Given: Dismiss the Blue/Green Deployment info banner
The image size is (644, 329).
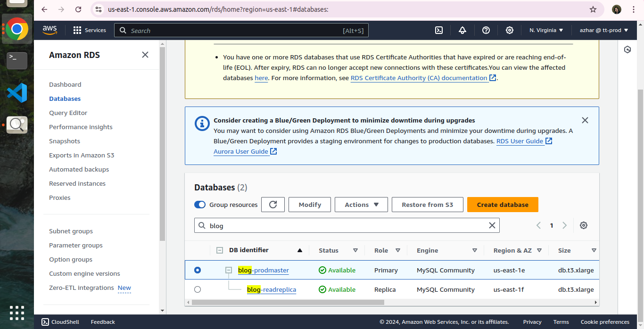Looking at the screenshot, I should [x=585, y=120].
